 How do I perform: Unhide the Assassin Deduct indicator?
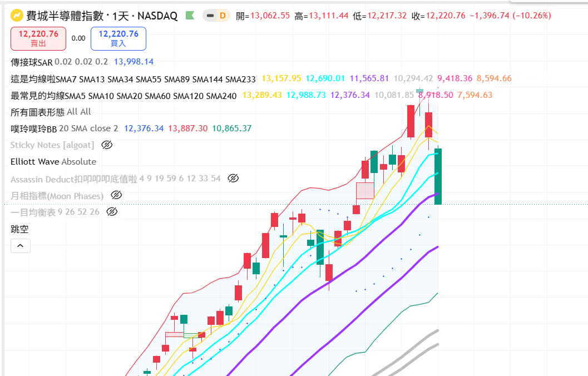[233, 179]
